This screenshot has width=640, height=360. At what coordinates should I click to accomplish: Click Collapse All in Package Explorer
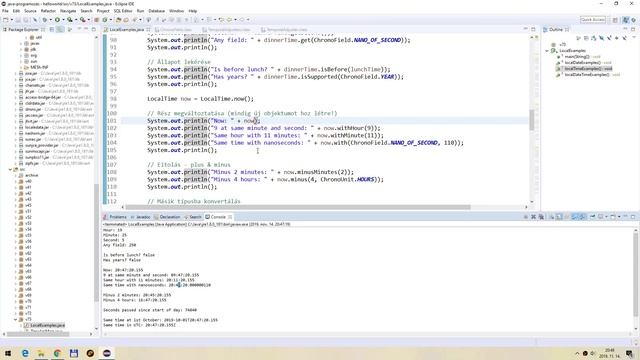click(x=52, y=29)
